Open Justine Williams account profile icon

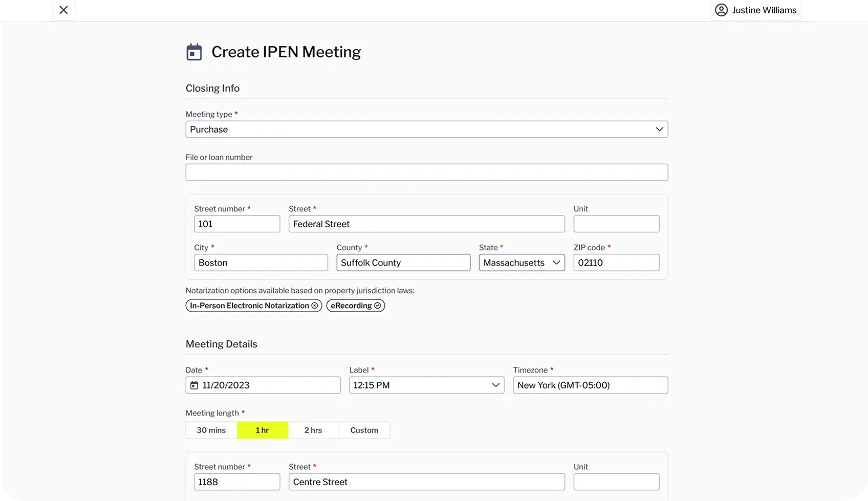(x=721, y=10)
